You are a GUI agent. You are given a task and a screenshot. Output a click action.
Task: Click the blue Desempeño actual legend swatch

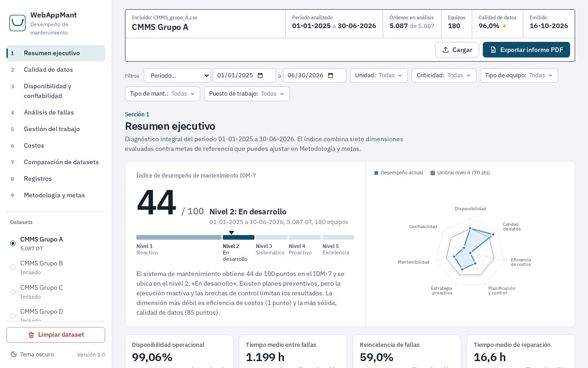tap(376, 173)
